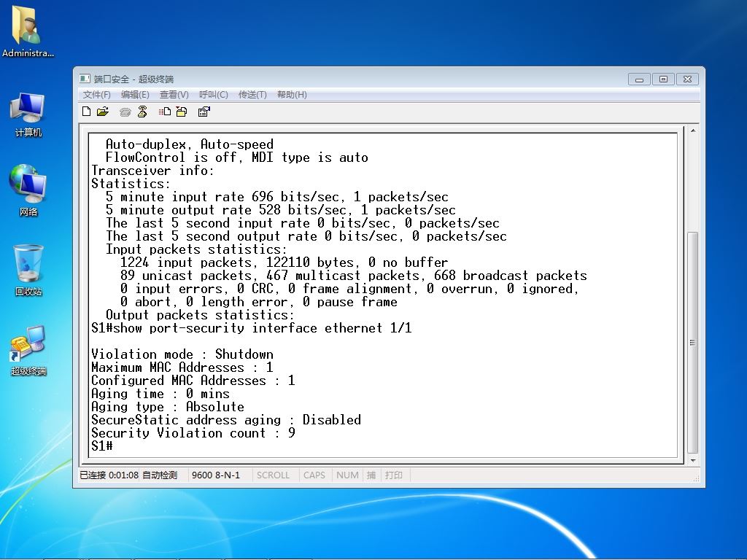The height and width of the screenshot is (560, 747).
Task: Click the NUM status bar indicator
Action: 347,475
